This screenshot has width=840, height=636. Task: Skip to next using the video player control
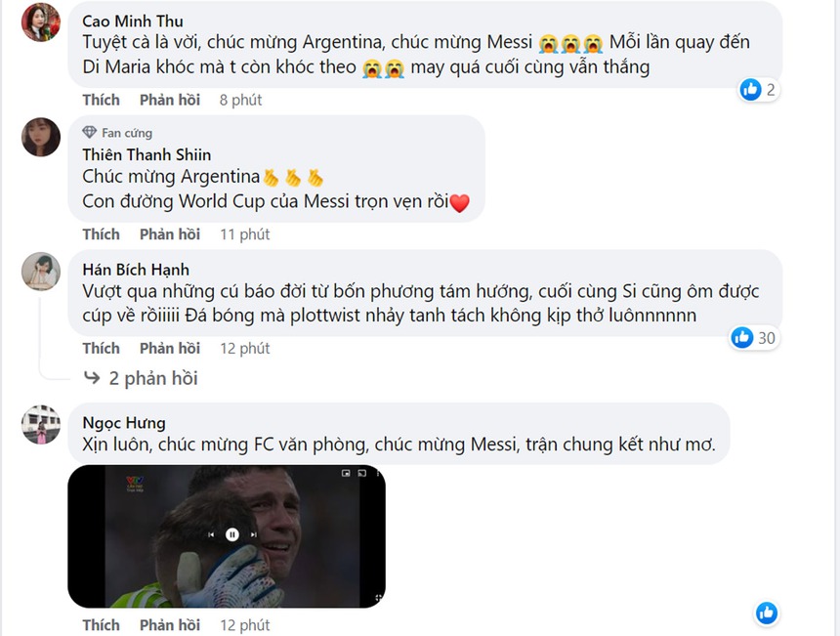pyautogui.click(x=253, y=535)
